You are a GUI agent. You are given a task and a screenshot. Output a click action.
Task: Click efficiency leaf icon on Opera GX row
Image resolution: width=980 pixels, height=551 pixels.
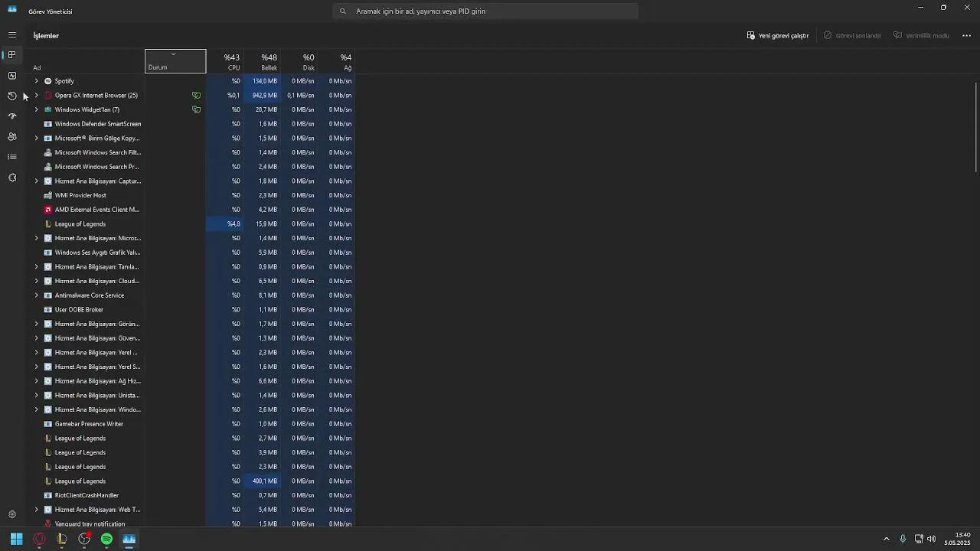point(196,96)
